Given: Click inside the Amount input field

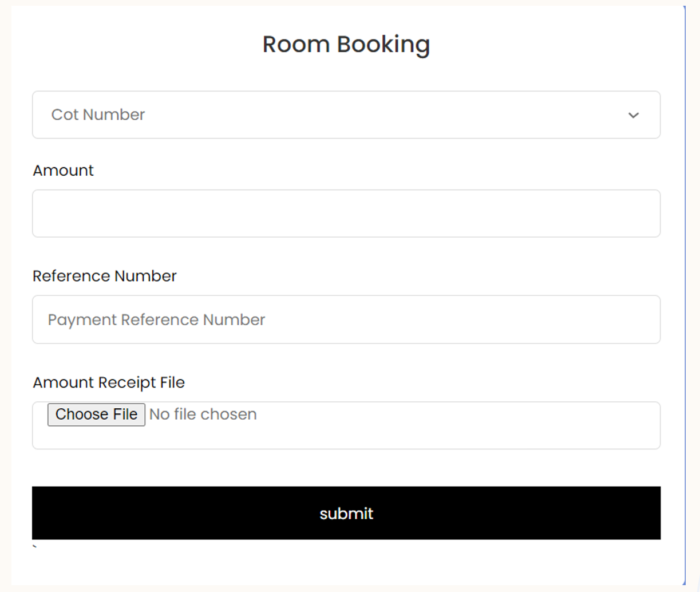Looking at the screenshot, I should point(346,213).
